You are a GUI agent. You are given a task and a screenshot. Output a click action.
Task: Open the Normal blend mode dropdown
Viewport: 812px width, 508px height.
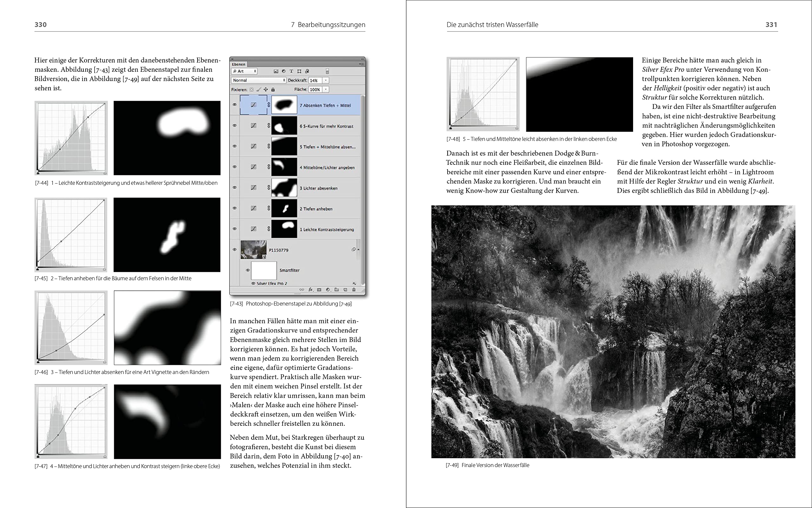click(x=259, y=80)
